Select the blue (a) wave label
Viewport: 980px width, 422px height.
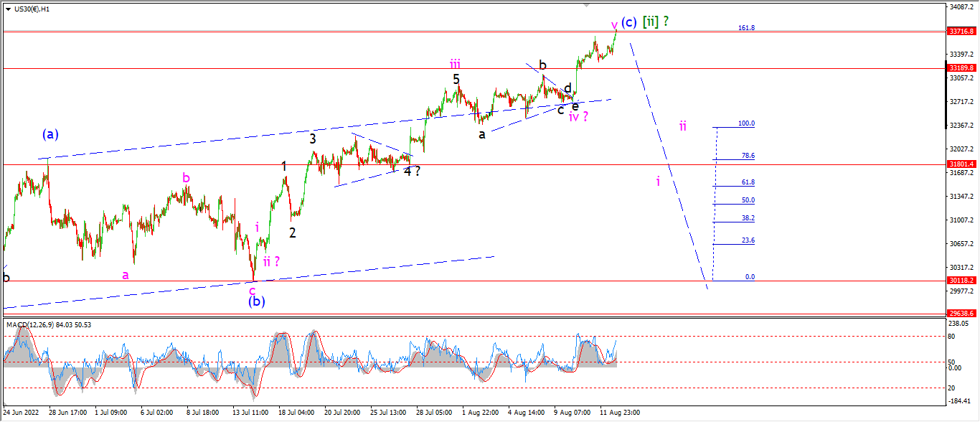pos(50,133)
